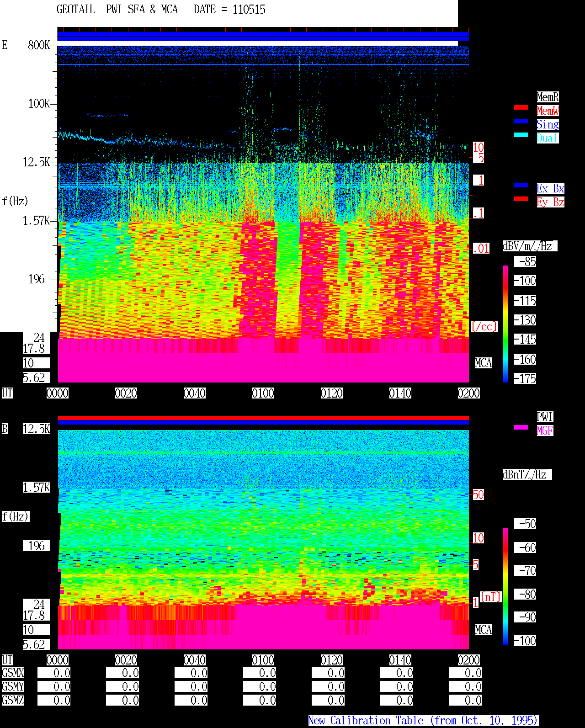Click the blue mode bar above E spectrogram
This screenshot has width=585, height=728.
[x=263, y=36]
